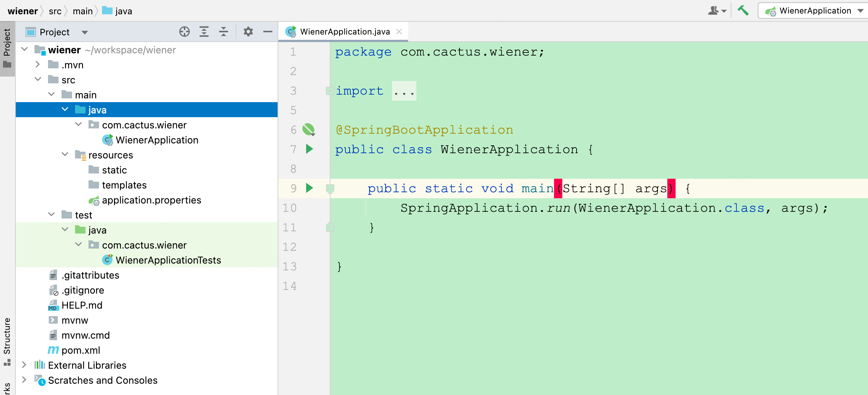Expand Scratches and Consoles node

coord(24,380)
